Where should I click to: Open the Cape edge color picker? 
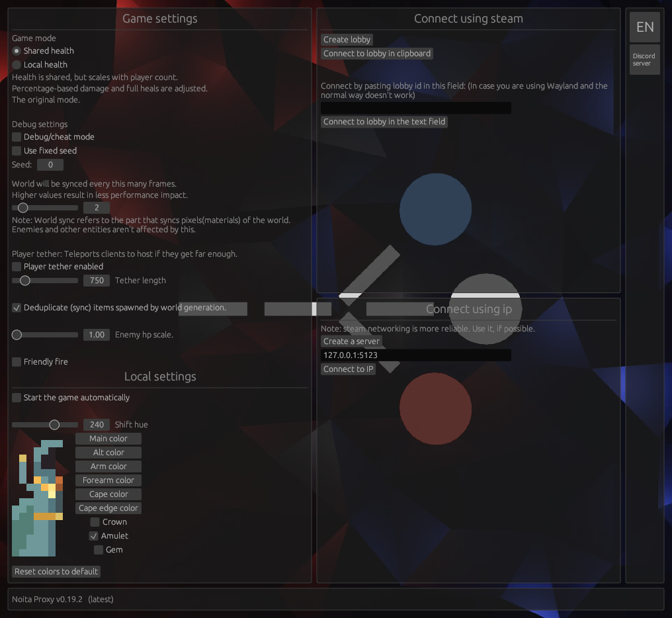pyautogui.click(x=108, y=508)
